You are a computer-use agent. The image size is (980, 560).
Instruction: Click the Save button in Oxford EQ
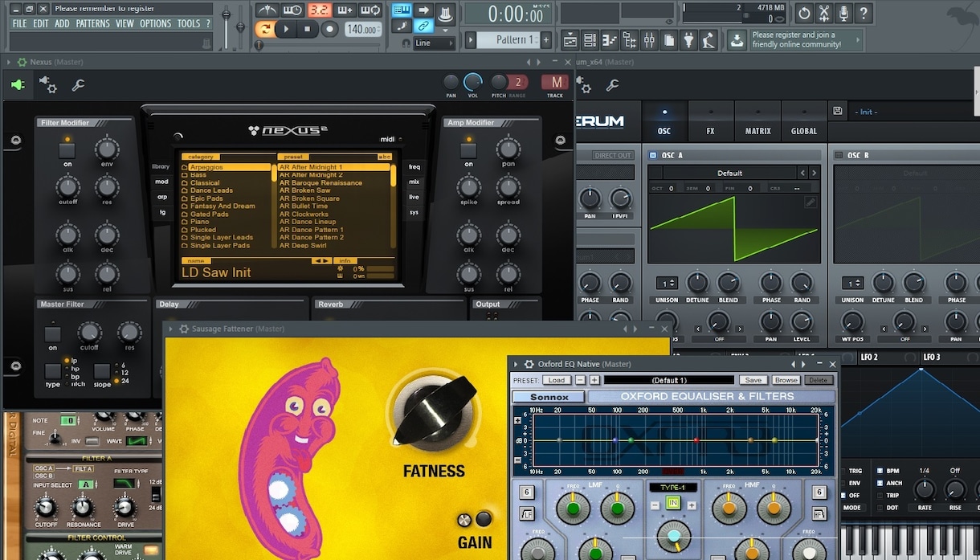[753, 380]
